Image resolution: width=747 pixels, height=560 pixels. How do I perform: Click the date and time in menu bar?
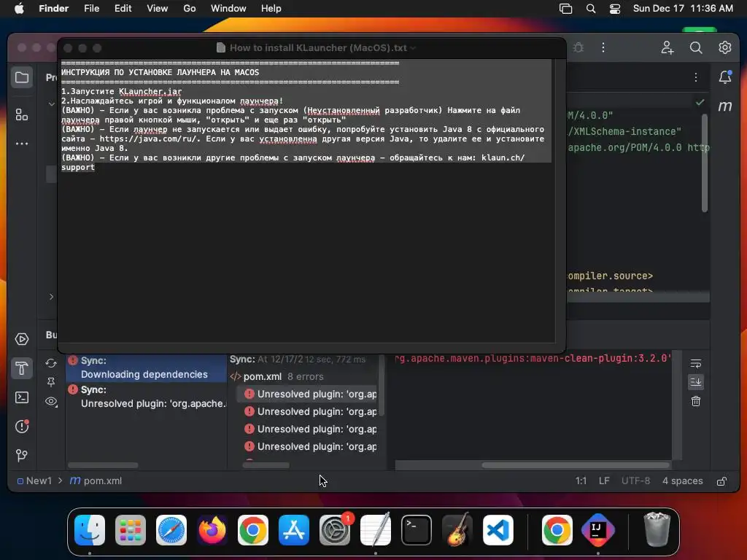[x=683, y=9]
